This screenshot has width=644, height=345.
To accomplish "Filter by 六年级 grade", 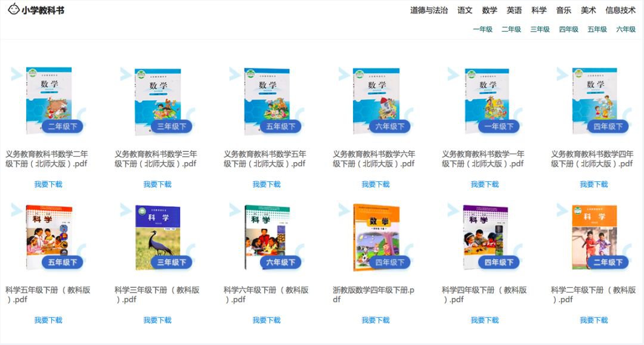I will click(626, 29).
